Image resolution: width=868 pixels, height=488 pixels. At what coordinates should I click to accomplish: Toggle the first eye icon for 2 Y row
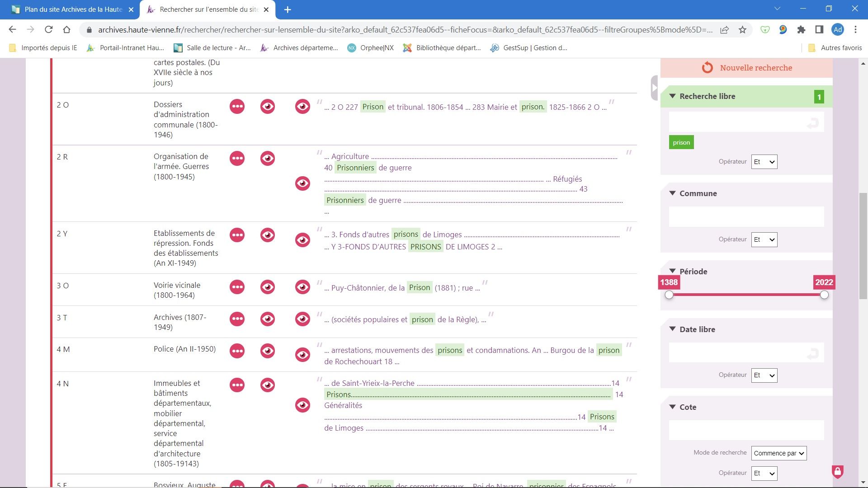coord(268,235)
